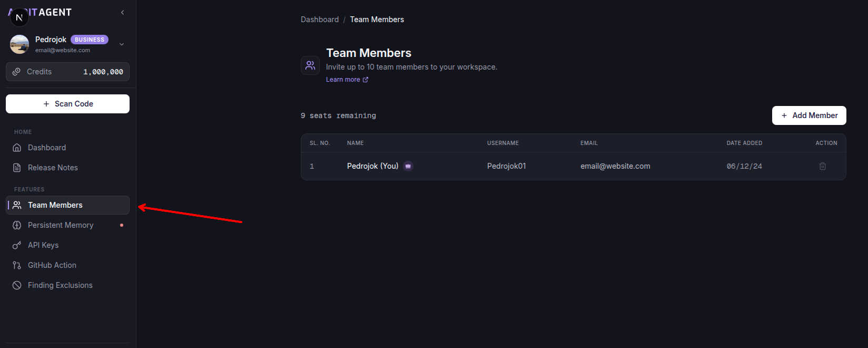This screenshot has width=868, height=348.
Task: Click the Scan Code button
Action: point(67,104)
